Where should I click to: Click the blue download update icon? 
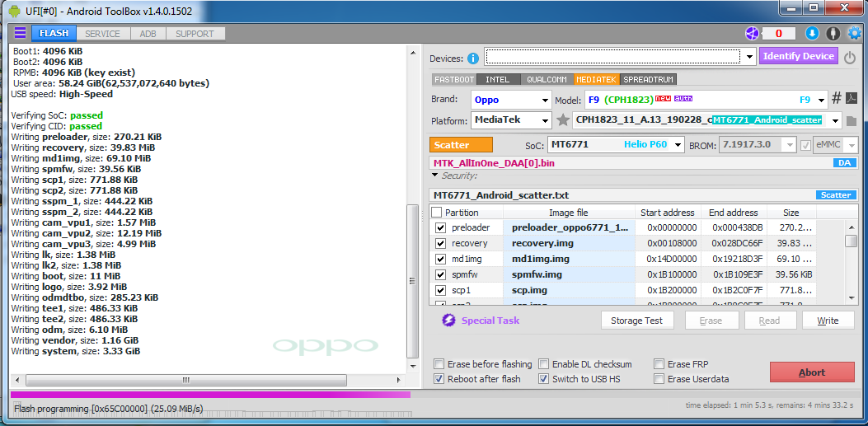click(812, 34)
